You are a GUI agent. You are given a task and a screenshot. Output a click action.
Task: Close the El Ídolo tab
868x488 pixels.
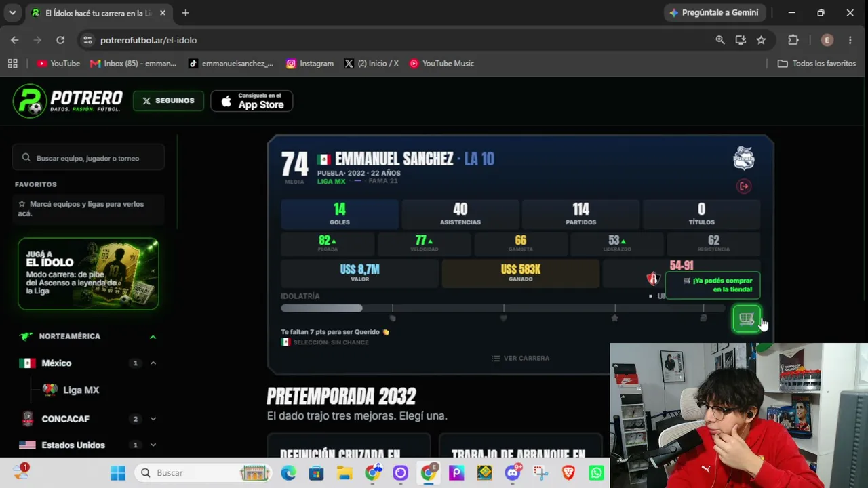pos(163,13)
